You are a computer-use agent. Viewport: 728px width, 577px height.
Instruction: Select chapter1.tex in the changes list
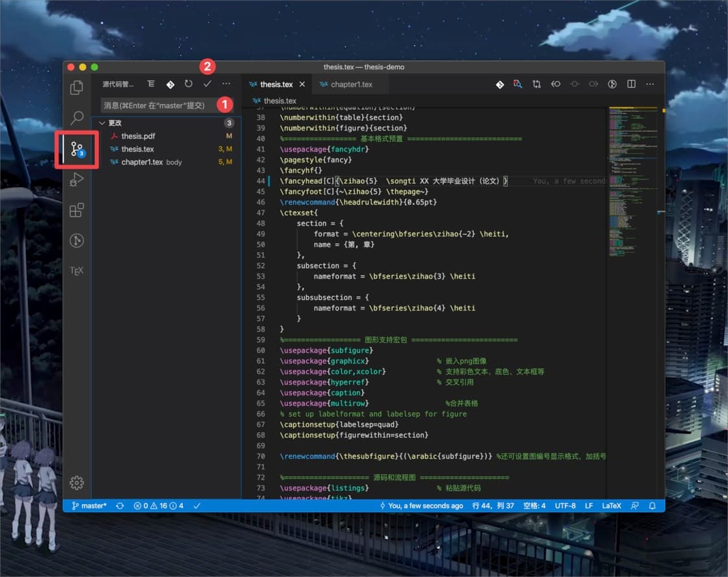pyautogui.click(x=166, y=162)
